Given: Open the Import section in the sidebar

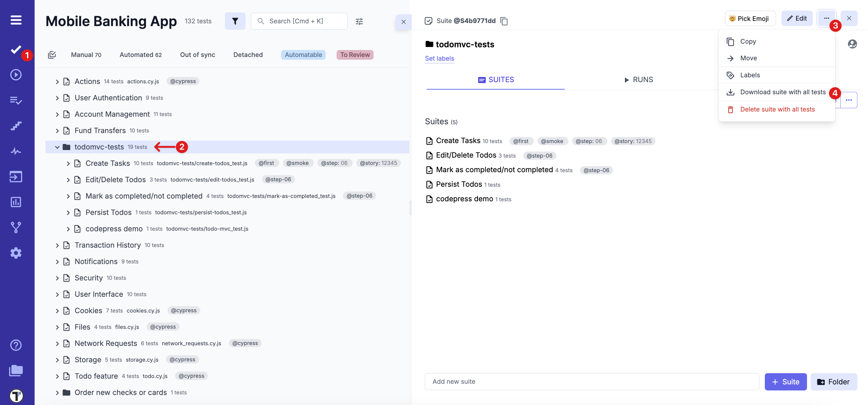Looking at the screenshot, I should (x=15, y=177).
